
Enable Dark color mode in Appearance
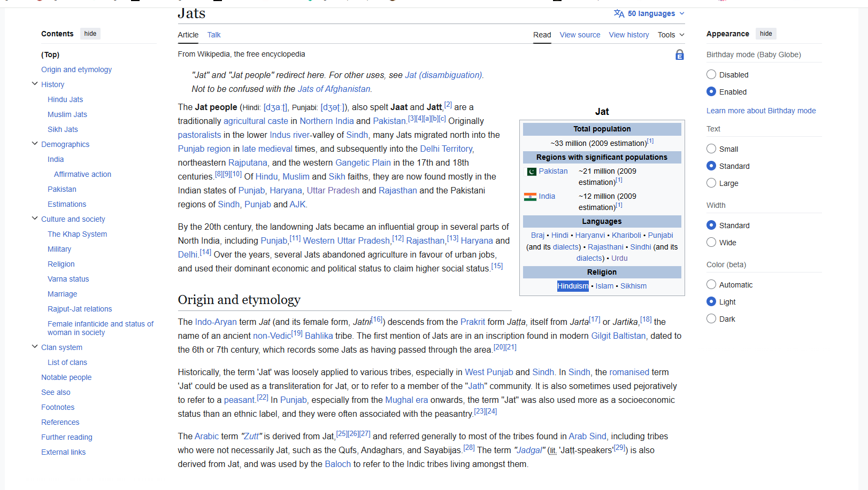tap(711, 318)
